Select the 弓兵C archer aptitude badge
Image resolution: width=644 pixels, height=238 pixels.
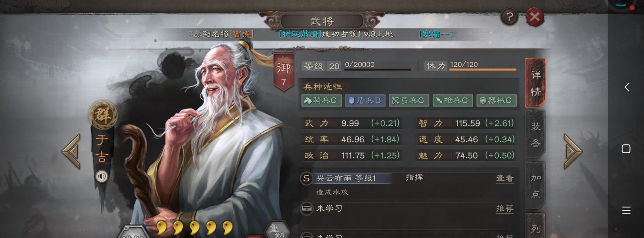click(409, 100)
